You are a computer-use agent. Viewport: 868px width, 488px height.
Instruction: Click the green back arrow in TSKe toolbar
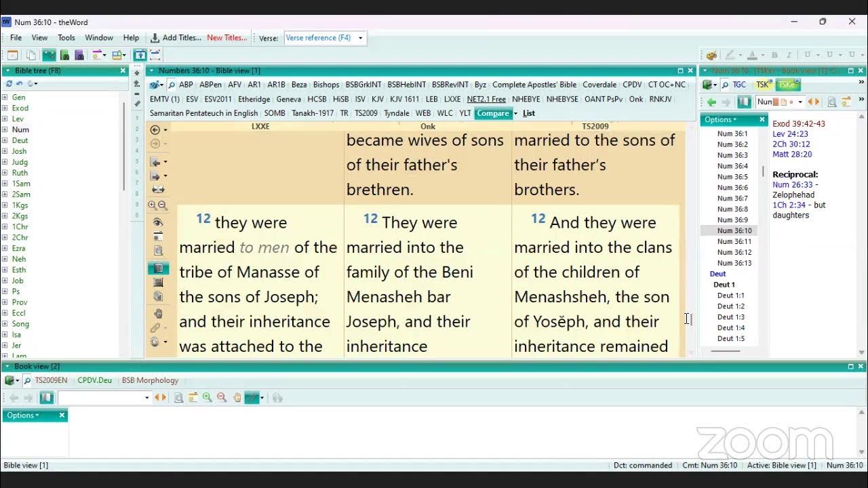click(711, 102)
